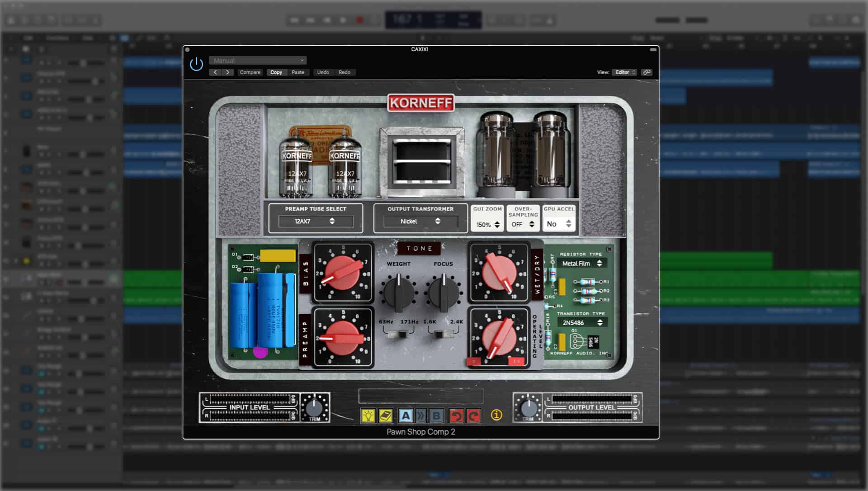Go to the previous preset arrow
Screen dimensions: 868x491
click(215, 72)
